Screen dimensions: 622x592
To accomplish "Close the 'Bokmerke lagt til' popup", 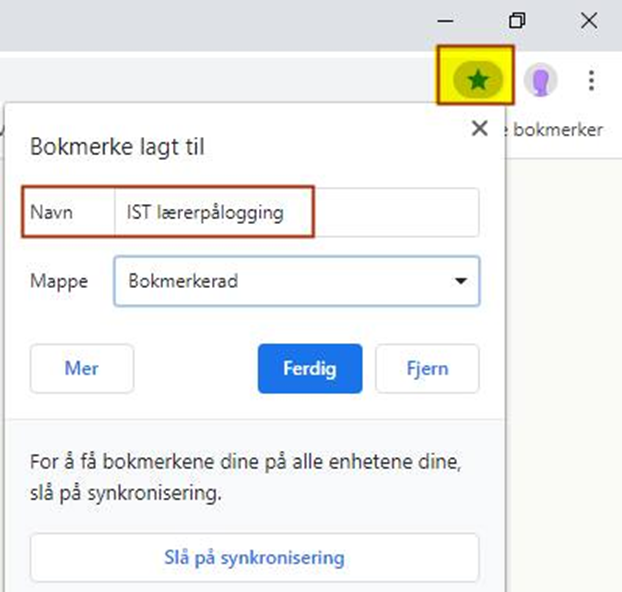I will pos(480,128).
